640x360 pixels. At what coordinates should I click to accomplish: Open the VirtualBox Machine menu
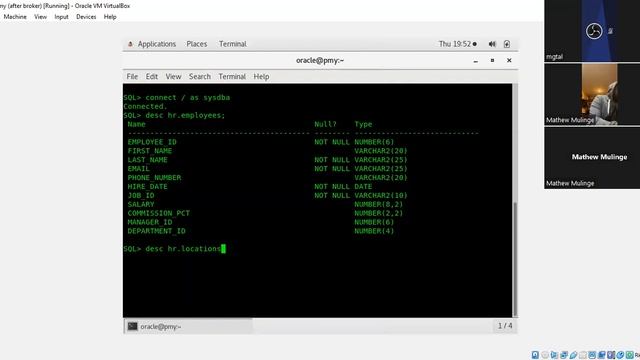click(15, 17)
